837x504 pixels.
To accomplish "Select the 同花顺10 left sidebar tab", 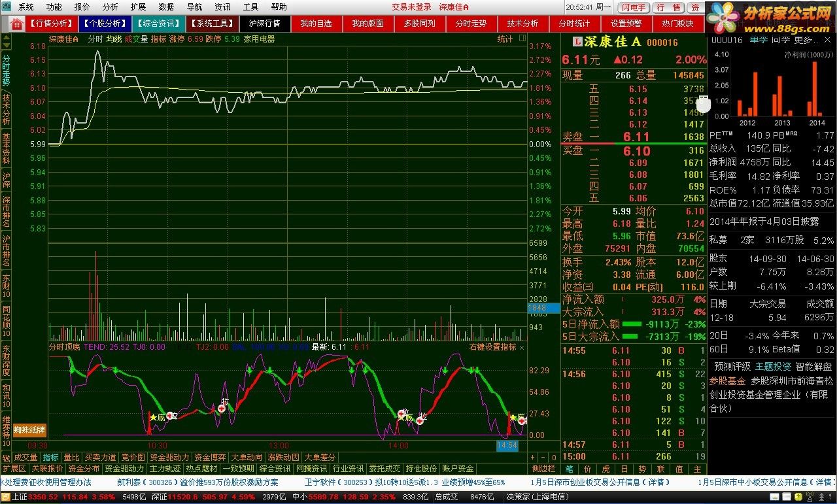I will [6, 320].
